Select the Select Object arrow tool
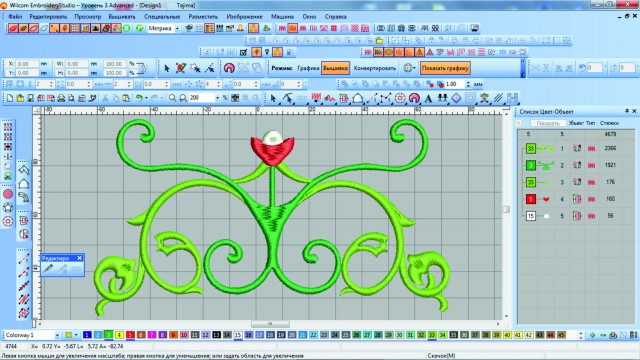 coord(273,98)
